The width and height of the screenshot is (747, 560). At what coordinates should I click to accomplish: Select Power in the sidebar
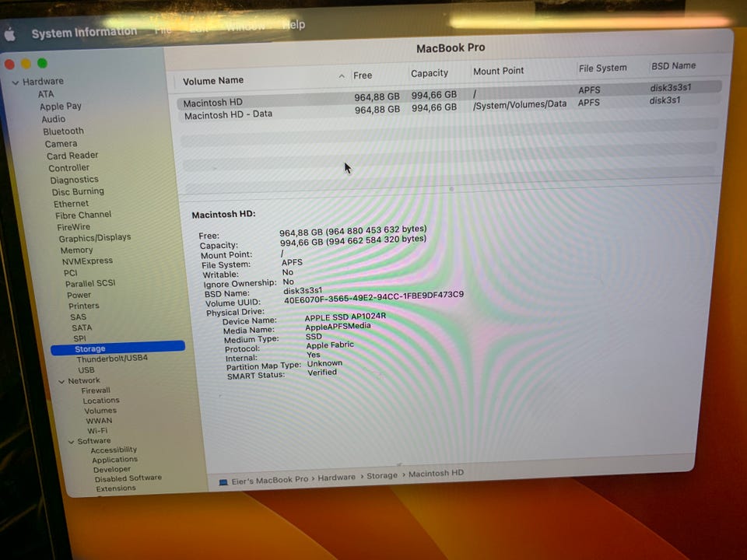79,296
